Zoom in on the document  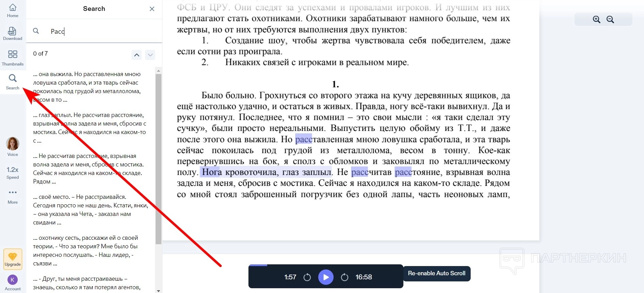pyautogui.click(x=596, y=19)
